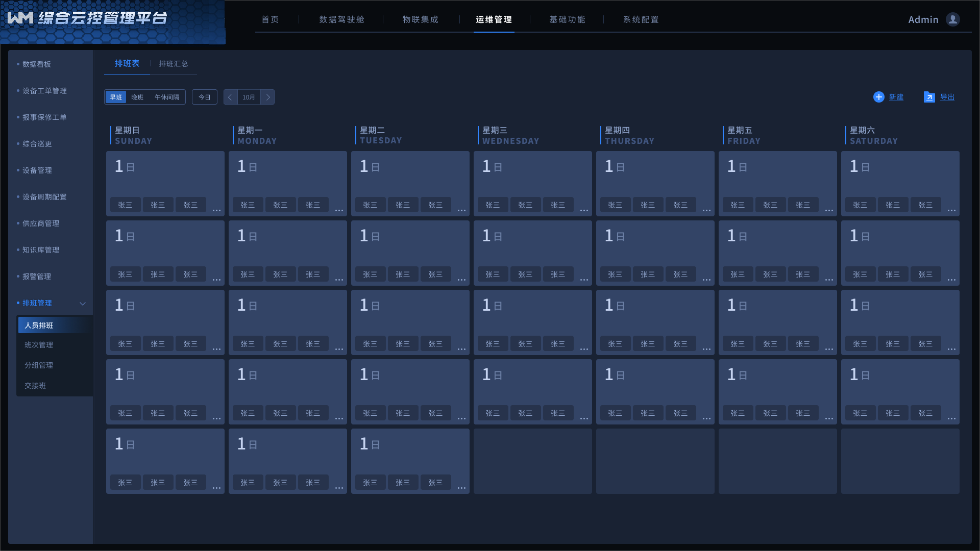Open more options in first Sunday cell
Image resolution: width=980 pixels, height=551 pixels.
coord(216,210)
